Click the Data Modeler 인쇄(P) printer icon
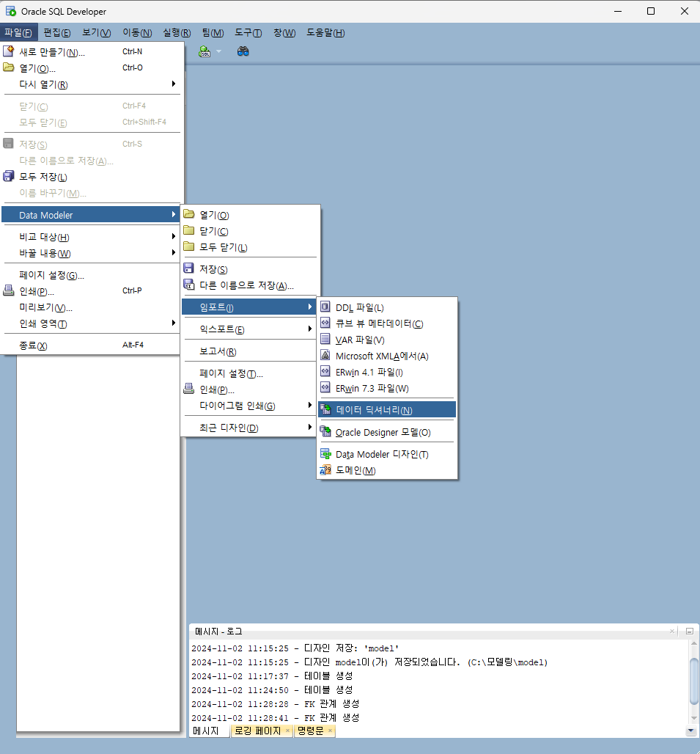The width and height of the screenshot is (700, 754). pyautogui.click(x=189, y=389)
